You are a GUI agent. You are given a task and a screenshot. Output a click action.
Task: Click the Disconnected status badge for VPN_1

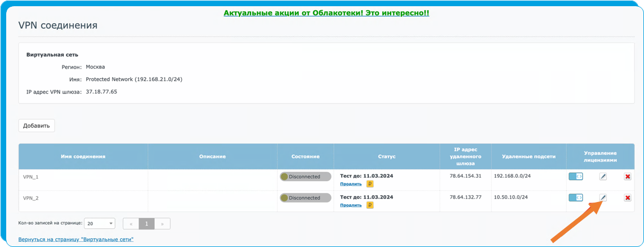coord(305,177)
